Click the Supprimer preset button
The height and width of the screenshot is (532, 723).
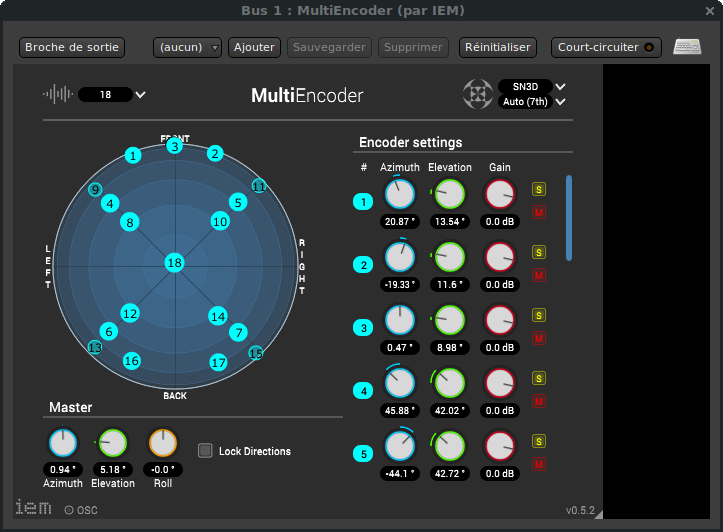point(413,47)
